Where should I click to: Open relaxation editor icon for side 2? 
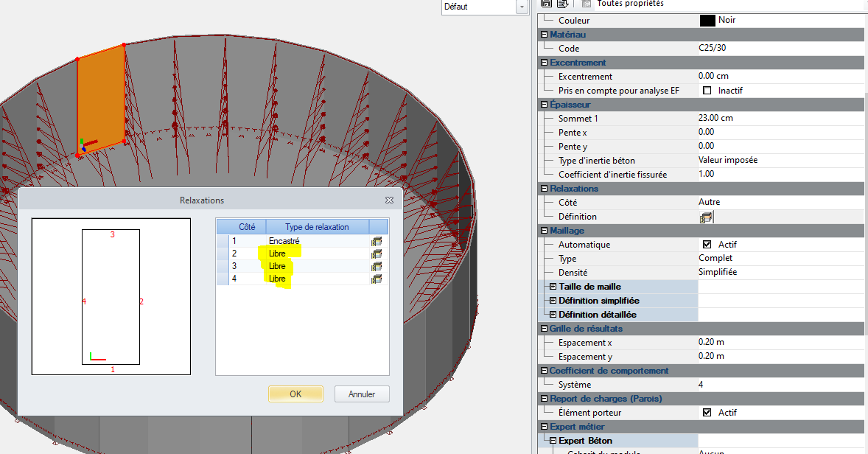pyautogui.click(x=377, y=254)
